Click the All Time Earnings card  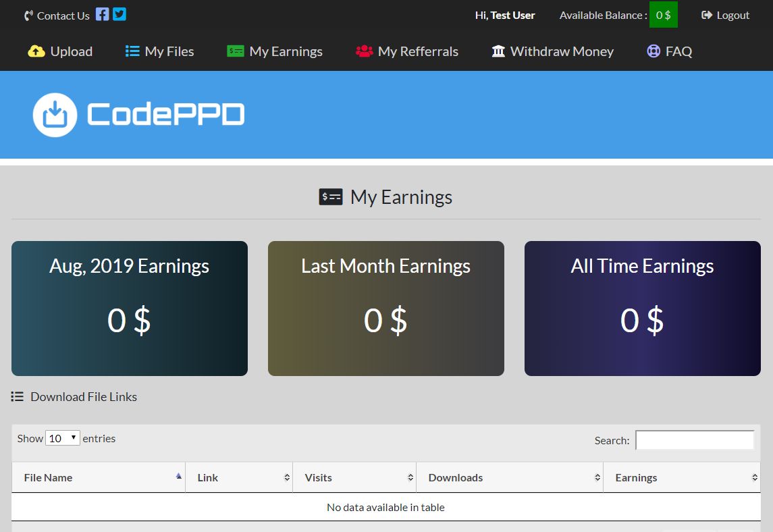click(x=642, y=308)
